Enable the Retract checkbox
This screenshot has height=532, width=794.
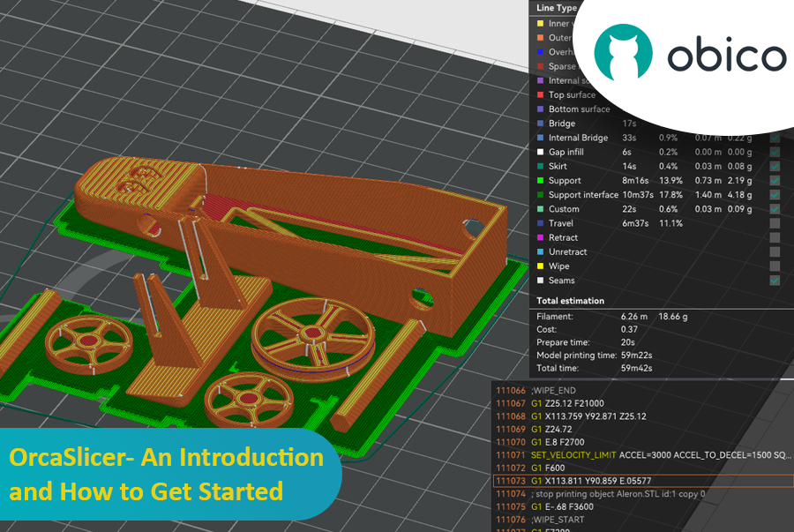pyautogui.click(x=775, y=237)
